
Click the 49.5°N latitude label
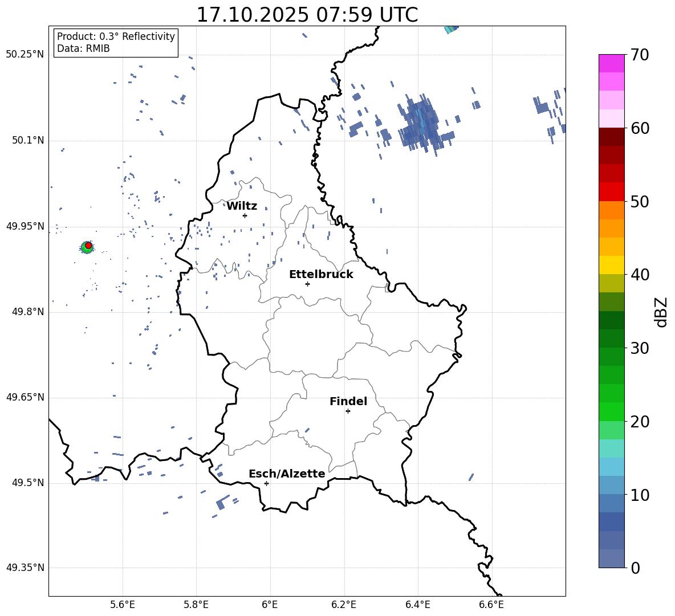tap(27, 483)
